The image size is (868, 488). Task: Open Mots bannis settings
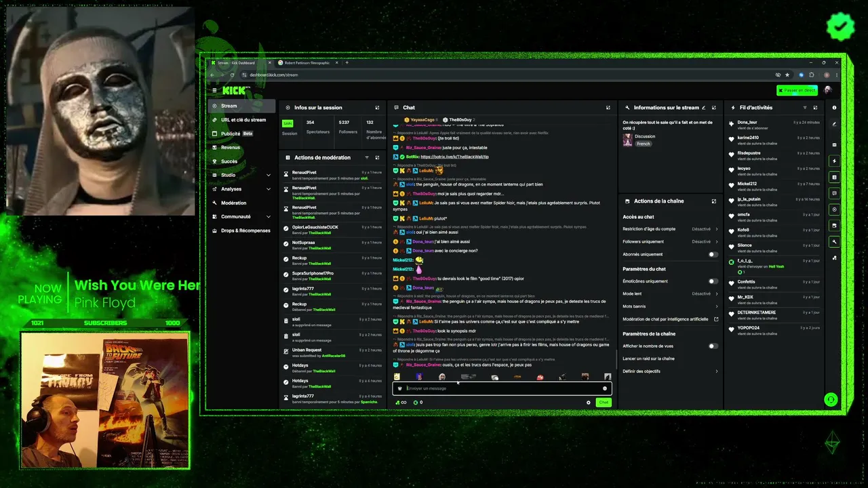[x=670, y=306]
